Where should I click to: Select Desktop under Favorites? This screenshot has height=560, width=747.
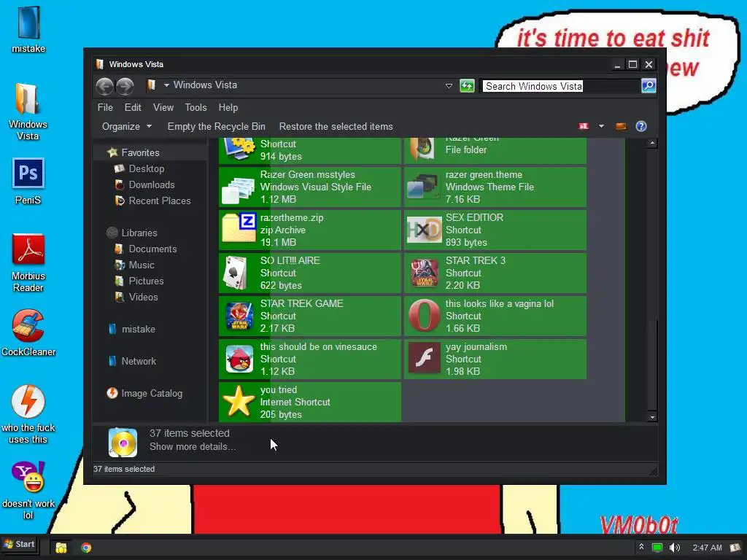click(146, 168)
